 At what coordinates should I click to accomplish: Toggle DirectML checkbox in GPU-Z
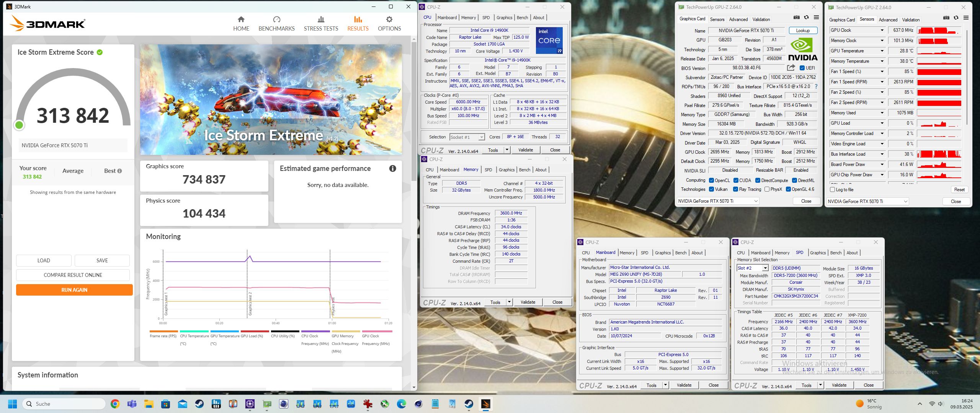click(794, 180)
